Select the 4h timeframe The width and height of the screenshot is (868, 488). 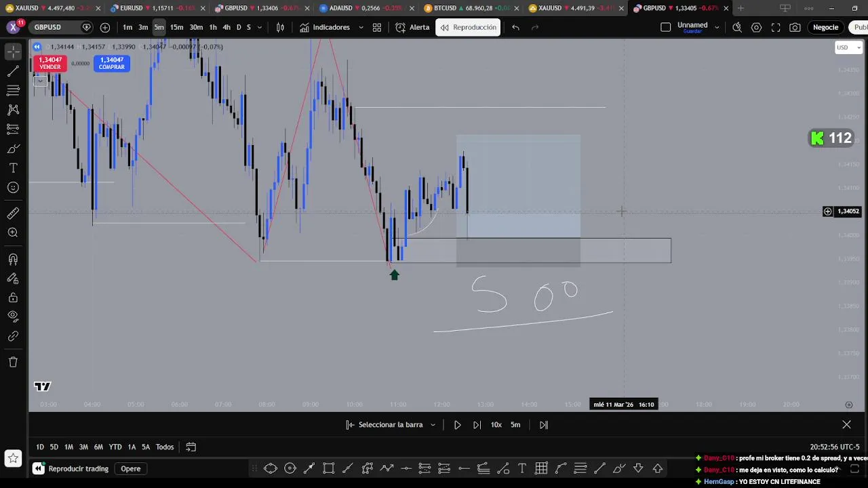click(x=226, y=27)
